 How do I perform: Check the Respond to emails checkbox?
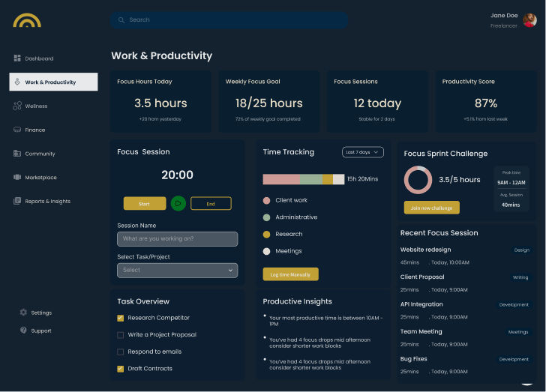point(121,352)
